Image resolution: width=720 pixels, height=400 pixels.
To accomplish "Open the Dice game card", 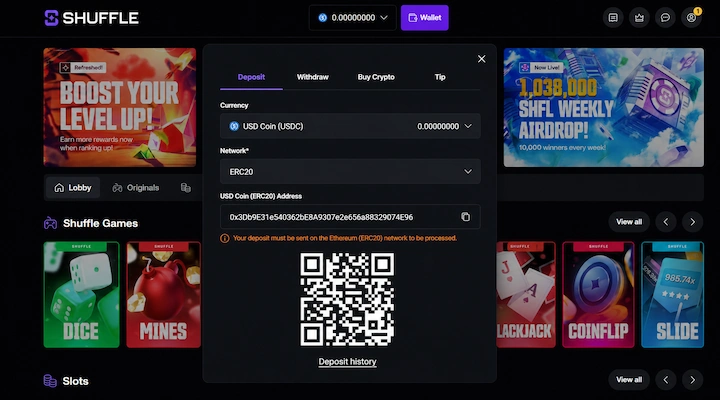I will pyautogui.click(x=82, y=295).
